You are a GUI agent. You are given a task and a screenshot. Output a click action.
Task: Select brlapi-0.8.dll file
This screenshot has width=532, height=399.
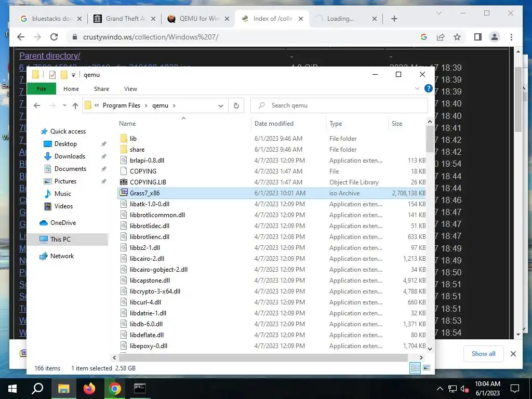point(147,160)
